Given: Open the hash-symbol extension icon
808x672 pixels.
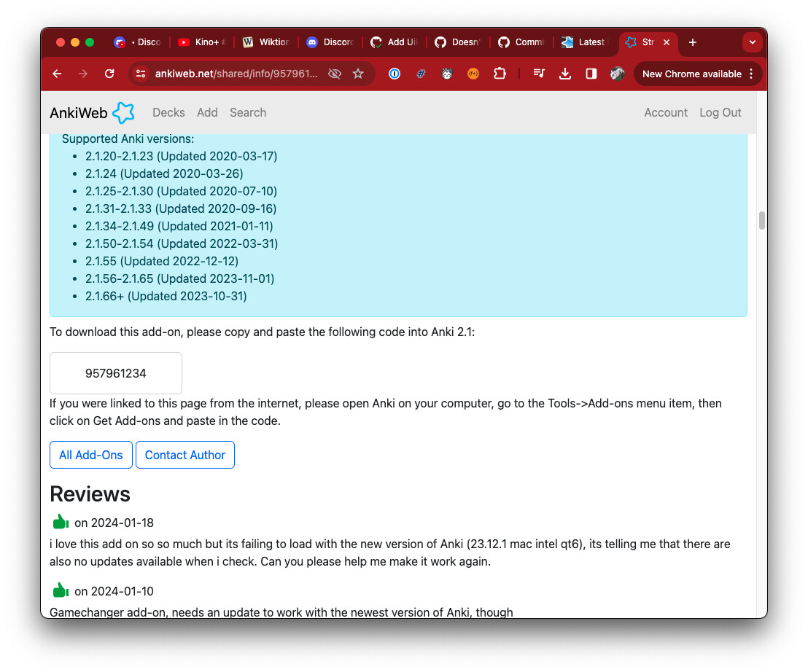Looking at the screenshot, I should (421, 74).
